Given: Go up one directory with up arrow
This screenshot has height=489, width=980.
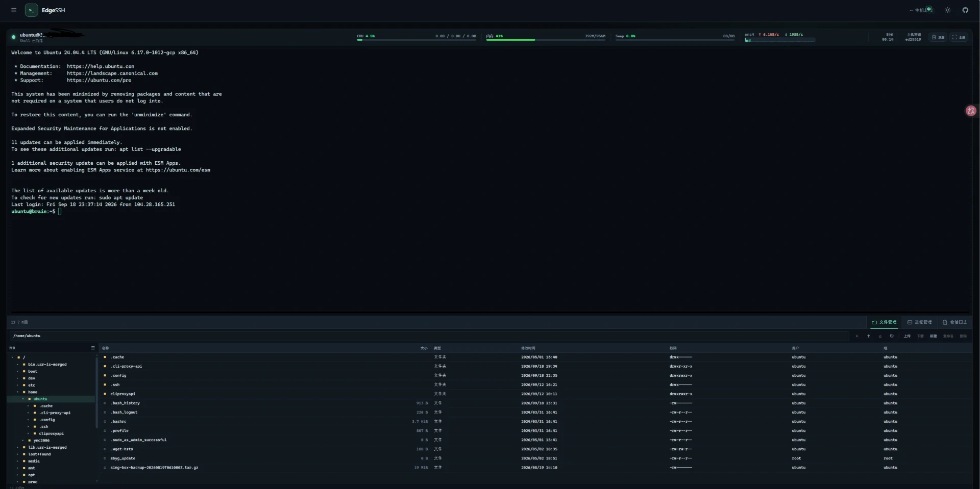Looking at the screenshot, I should (868, 336).
